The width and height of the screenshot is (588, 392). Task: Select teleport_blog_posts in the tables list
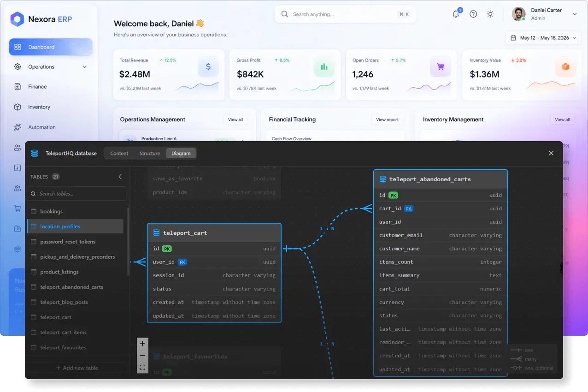click(x=75, y=302)
